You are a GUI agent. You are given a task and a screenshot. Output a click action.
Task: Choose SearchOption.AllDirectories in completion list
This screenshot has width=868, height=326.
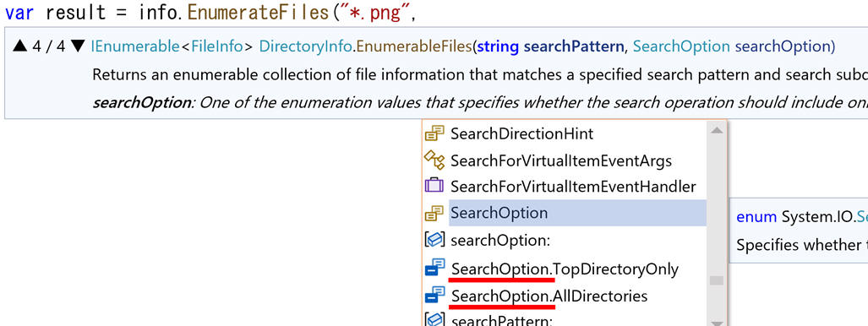click(x=549, y=296)
